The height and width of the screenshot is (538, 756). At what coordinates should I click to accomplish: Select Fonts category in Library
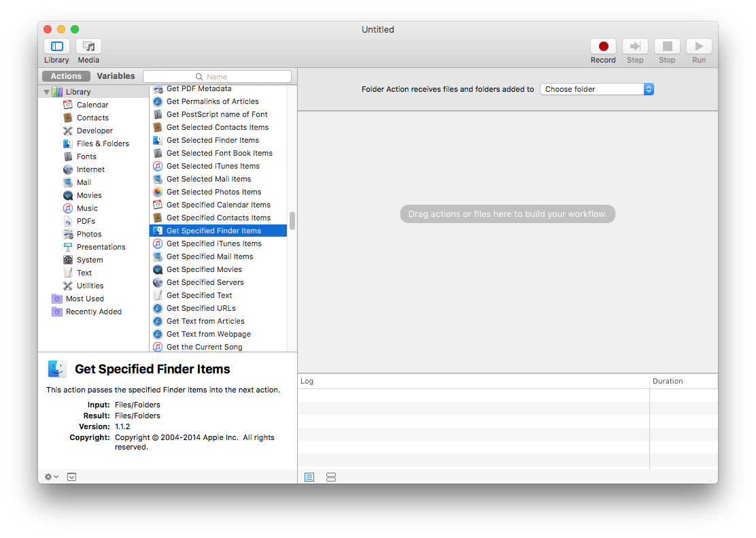[x=86, y=157]
